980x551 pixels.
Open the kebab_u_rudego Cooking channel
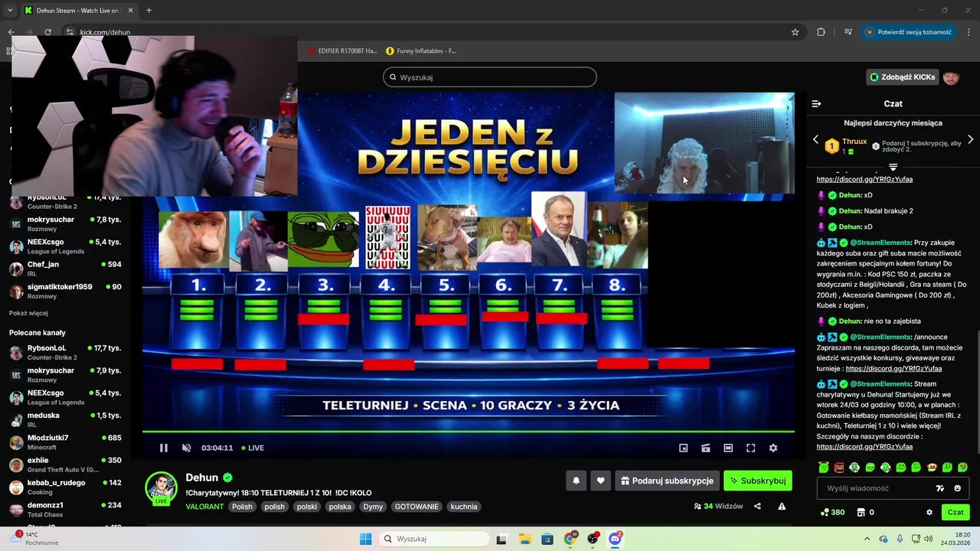tap(66, 487)
